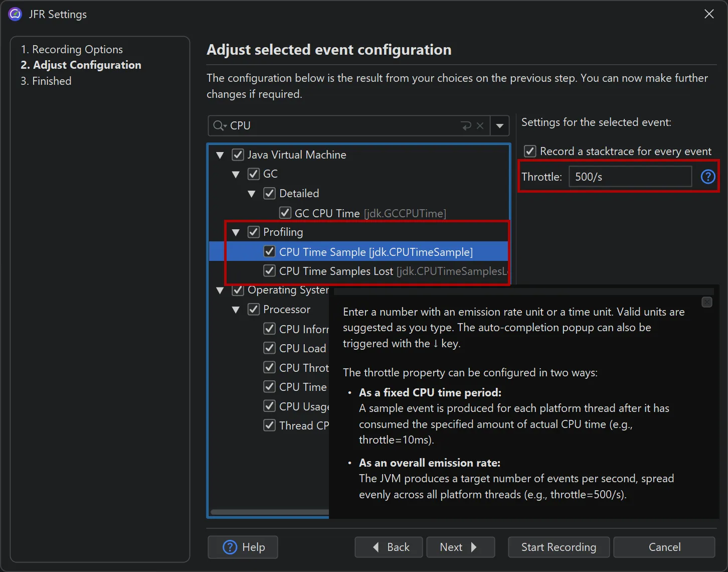Click into the Throttle input field
The height and width of the screenshot is (572, 728).
(x=630, y=177)
